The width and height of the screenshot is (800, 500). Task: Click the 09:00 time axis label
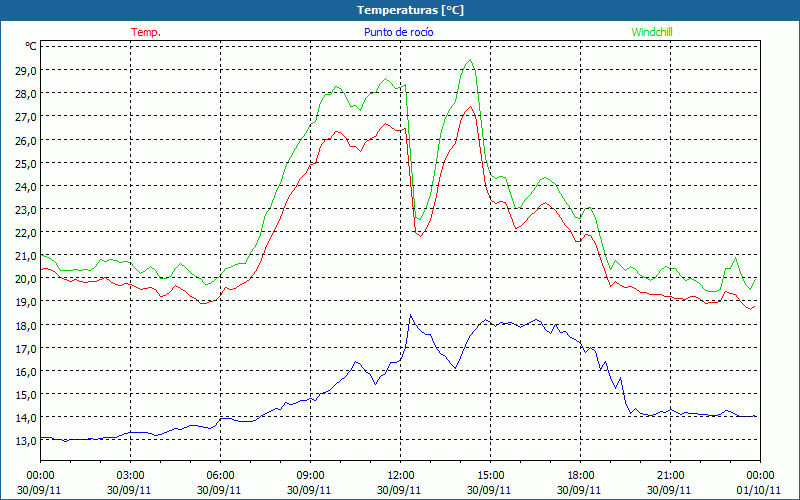(x=310, y=475)
